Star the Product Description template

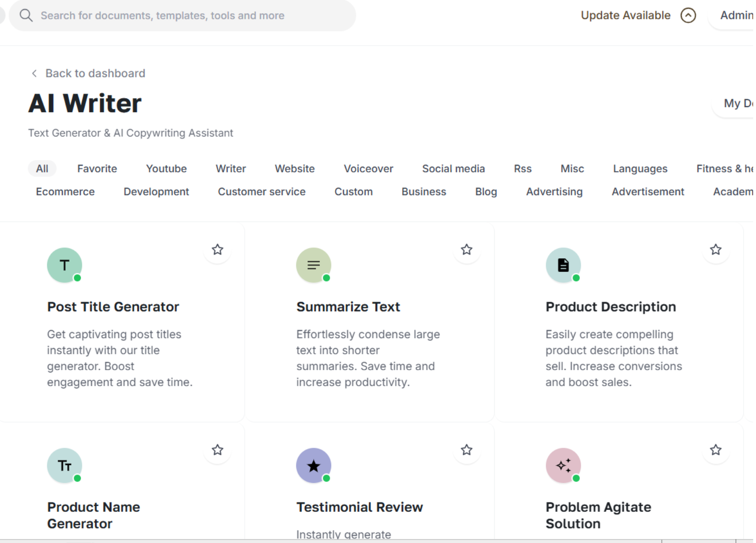(715, 249)
